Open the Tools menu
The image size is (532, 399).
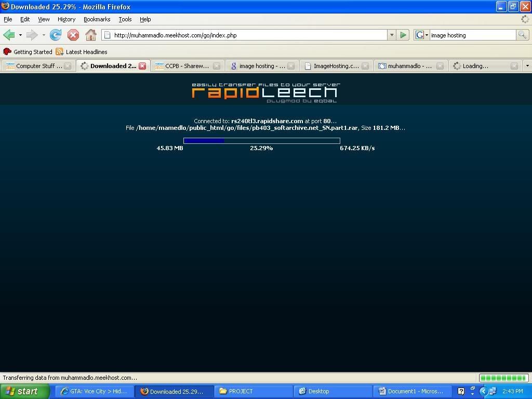(x=125, y=19)
